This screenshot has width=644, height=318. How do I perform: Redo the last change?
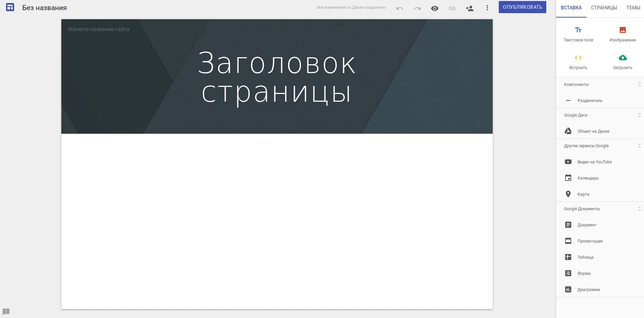click(417, 8)
